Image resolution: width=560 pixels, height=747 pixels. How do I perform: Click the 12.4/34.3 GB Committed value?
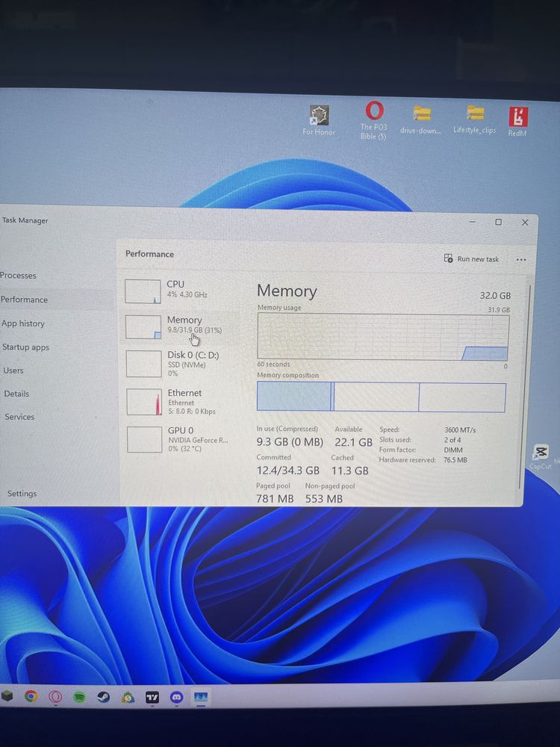287,471
